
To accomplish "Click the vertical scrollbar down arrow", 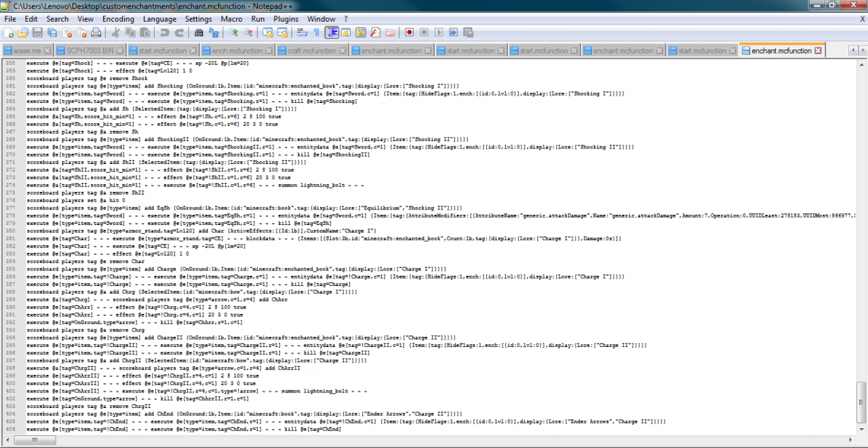I will coord(861,430).
